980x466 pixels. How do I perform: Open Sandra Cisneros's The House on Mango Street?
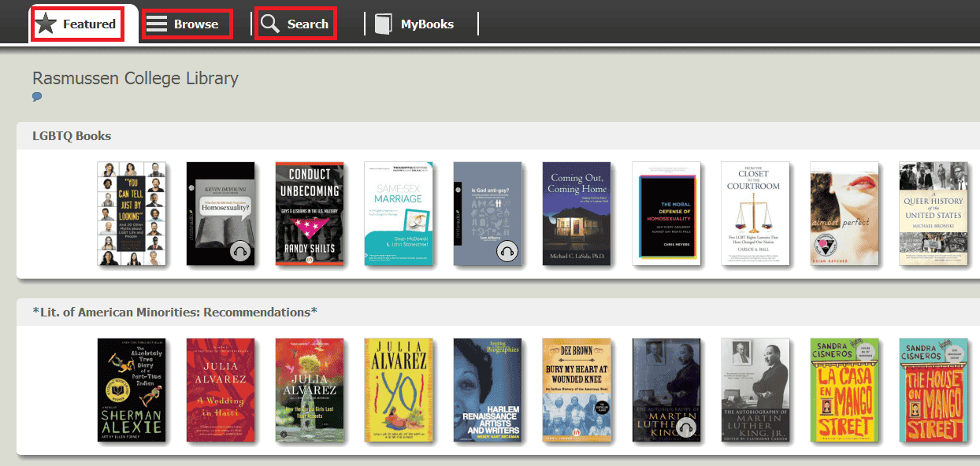click(x=934, y=390)
